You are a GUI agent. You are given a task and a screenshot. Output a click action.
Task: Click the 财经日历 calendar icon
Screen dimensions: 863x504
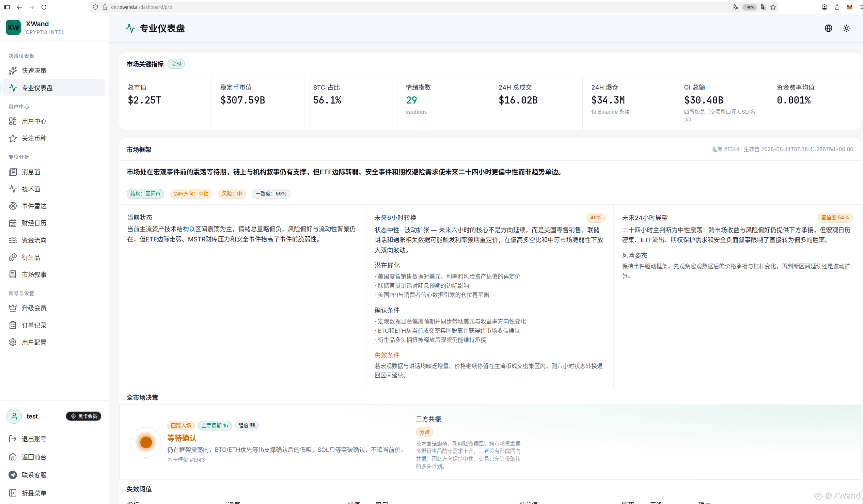pos(13,223)
